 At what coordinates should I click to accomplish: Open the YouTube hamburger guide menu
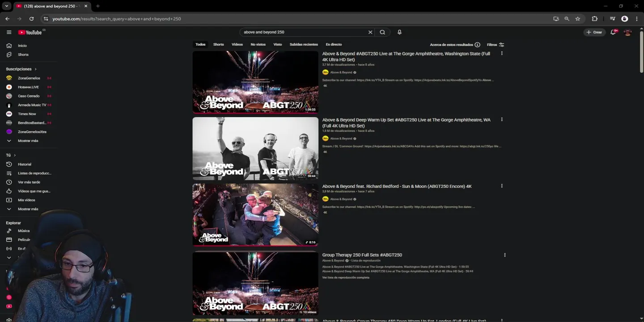(x=9, y=32)
